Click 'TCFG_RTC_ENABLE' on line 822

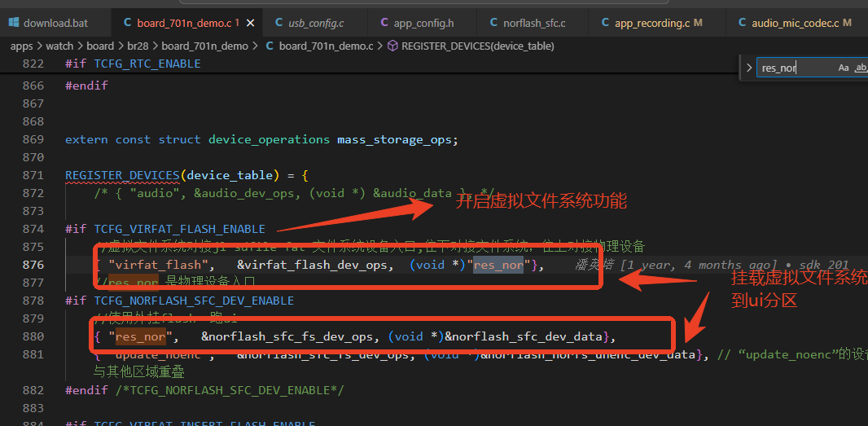pyautogui.click(x=147, y=64)
